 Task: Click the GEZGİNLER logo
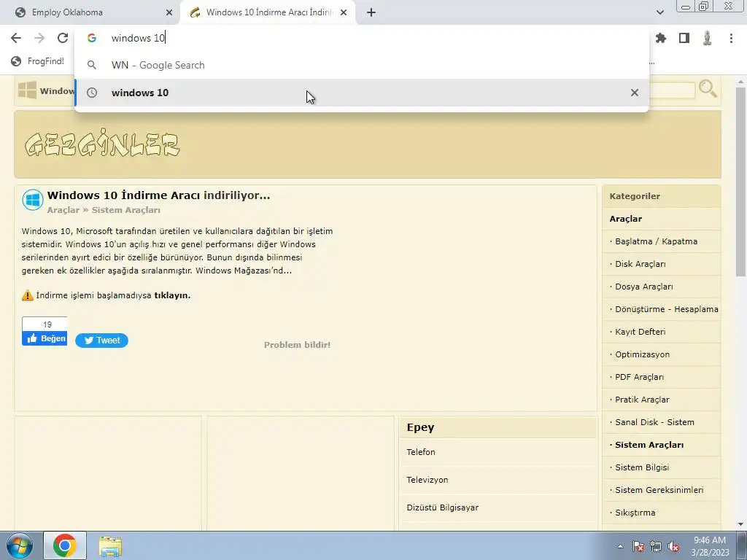[x=102, y=144]
